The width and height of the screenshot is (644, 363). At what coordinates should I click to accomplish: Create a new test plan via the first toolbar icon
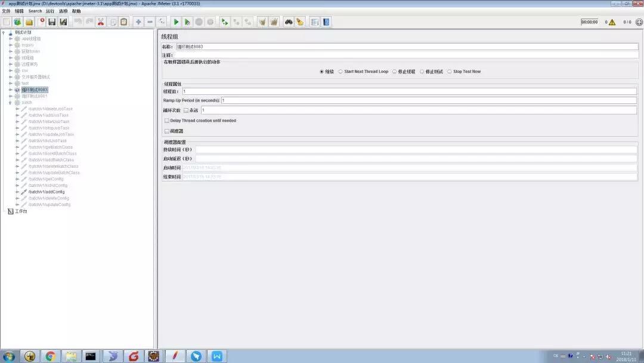click(5, 21)
